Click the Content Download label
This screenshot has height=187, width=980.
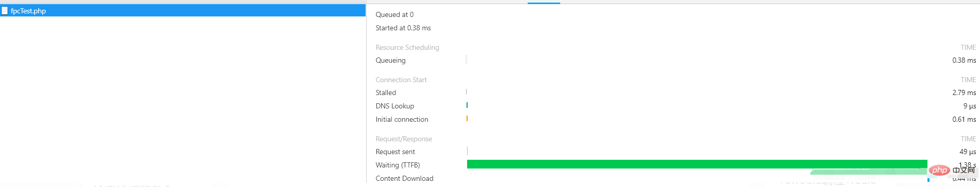tap(404, 178)
